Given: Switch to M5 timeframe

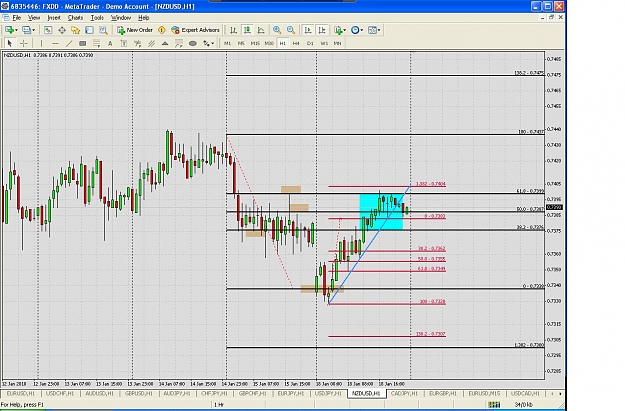Looking at the screenshot, I should click(241, 43).
